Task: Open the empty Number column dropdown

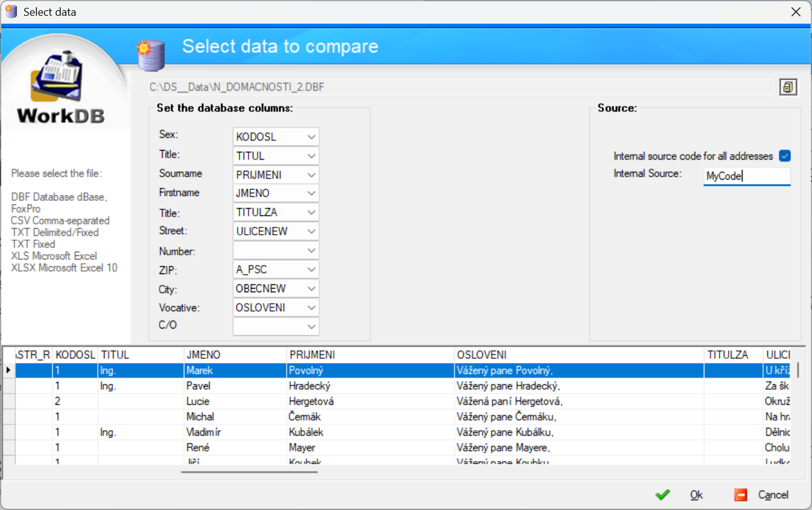Action: point(311,250)
